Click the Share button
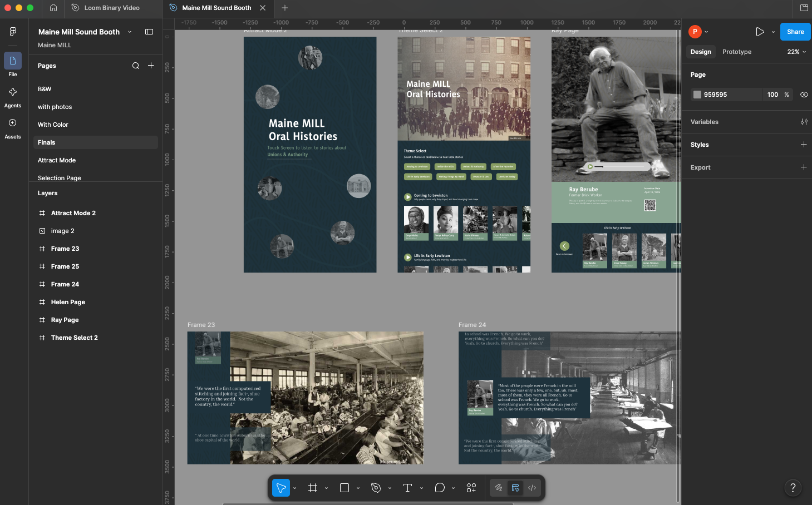The width and height of the screenshot is (812, 505). tap(795, 32)
